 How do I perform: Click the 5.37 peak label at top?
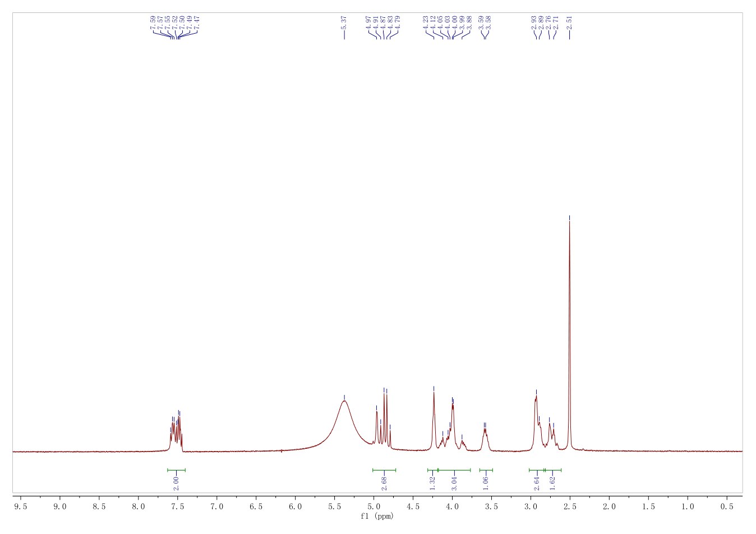click(x=344, y=23)
